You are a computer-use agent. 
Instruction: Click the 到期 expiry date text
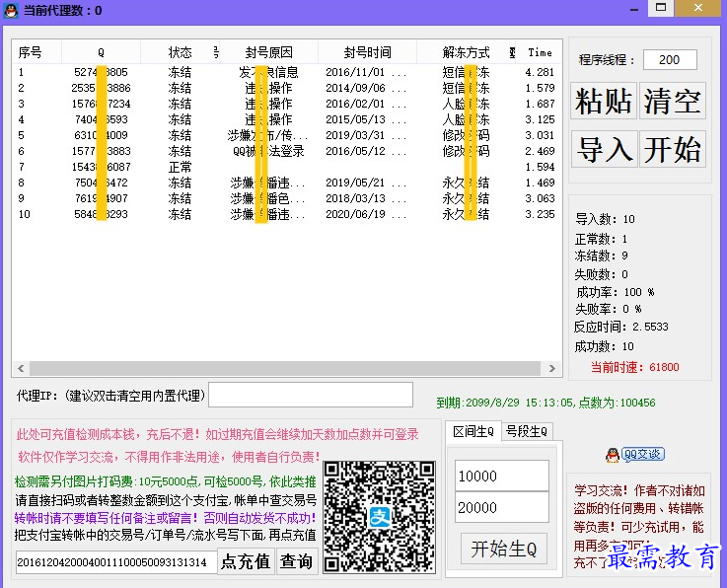pos(546,403)
